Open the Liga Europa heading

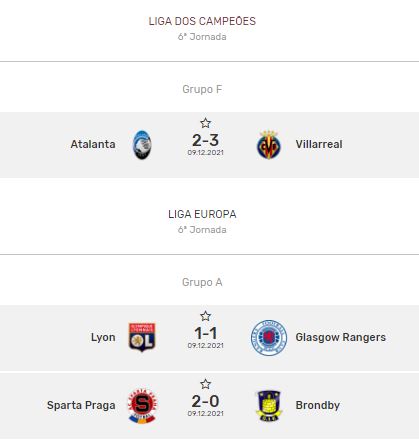click(x=202, y=214)
